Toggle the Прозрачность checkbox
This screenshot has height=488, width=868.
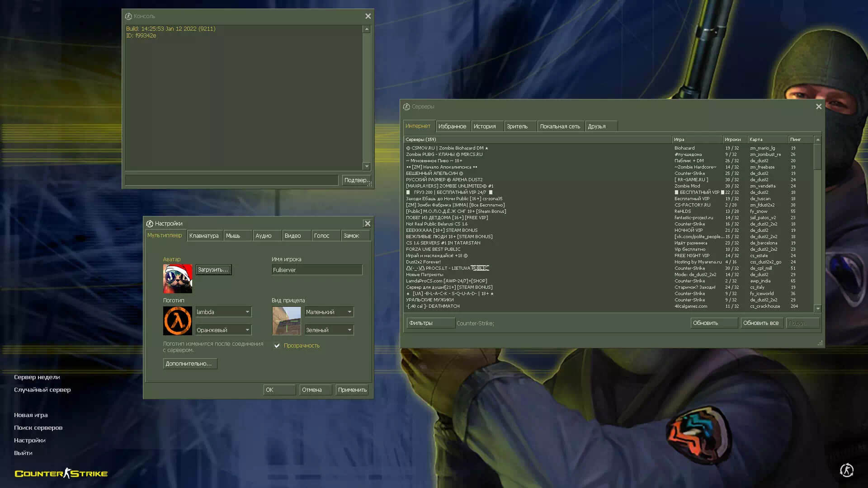pyautogui.click(x=277, y=346)
